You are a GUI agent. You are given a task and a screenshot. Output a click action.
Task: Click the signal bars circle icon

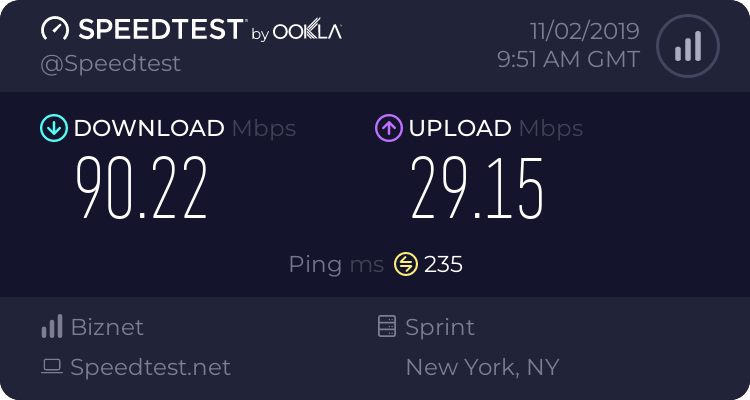coord(686,45)
